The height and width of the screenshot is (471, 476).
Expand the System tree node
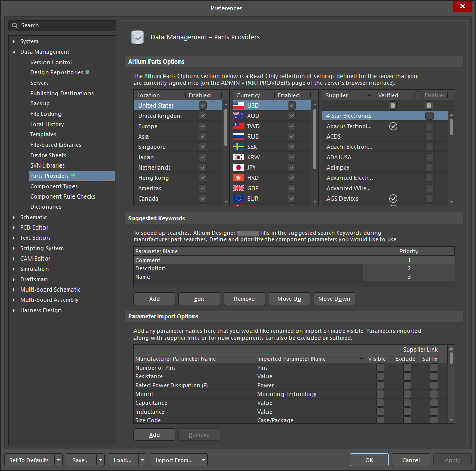pos(13,41)
